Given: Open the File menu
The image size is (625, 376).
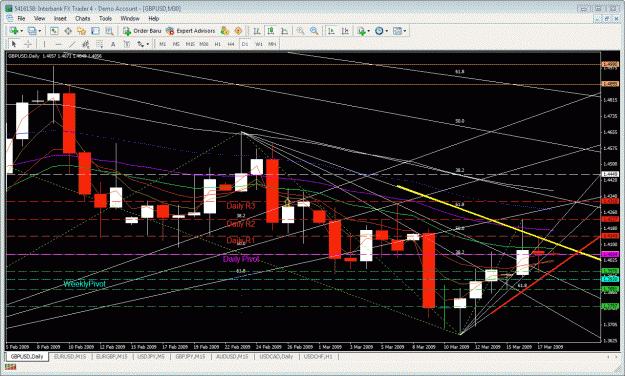Looking at the screenshot, I should click(x=21, y=18).
